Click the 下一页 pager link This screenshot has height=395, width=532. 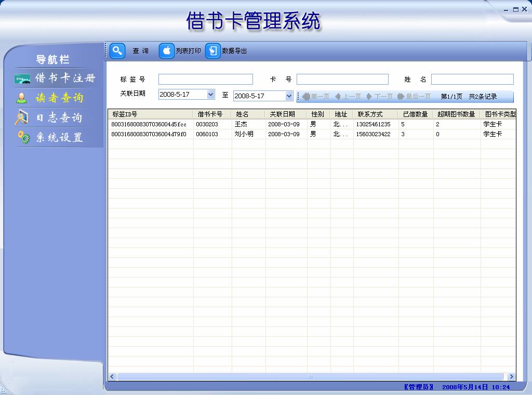click(x=383, y=96)
